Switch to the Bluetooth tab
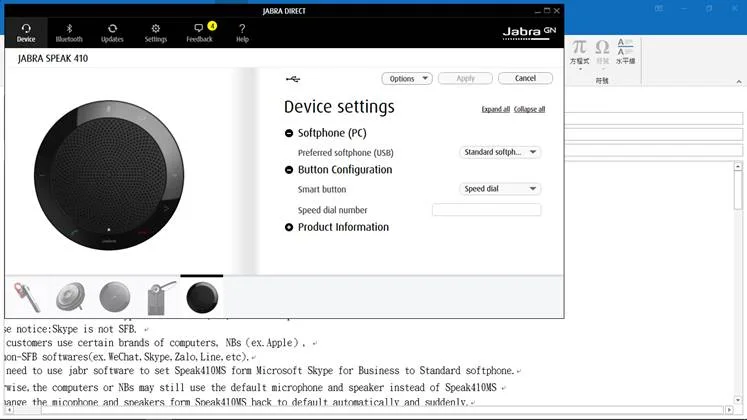The width and height of the screenshot is (747, 420). [69, 33]
